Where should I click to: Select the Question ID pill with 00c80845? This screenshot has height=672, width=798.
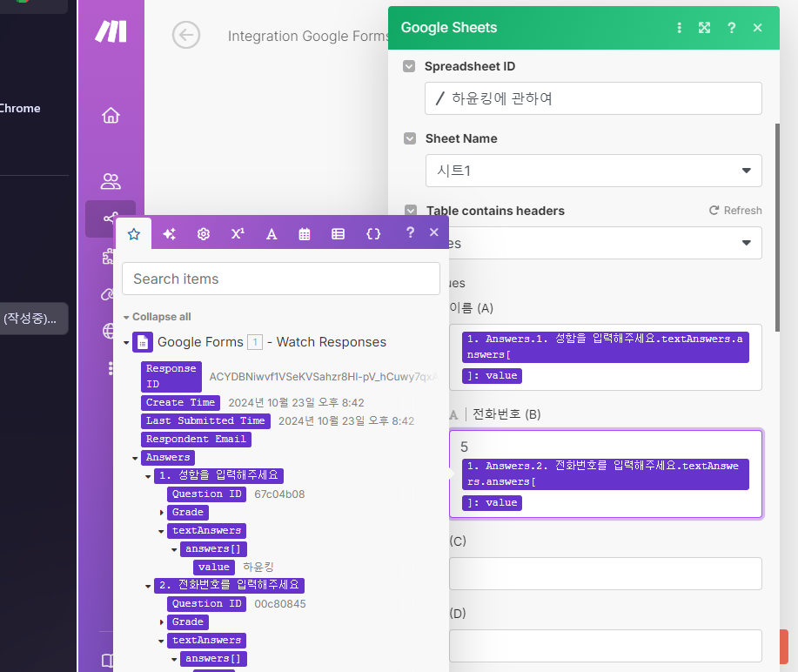click(x=206, y=604)
